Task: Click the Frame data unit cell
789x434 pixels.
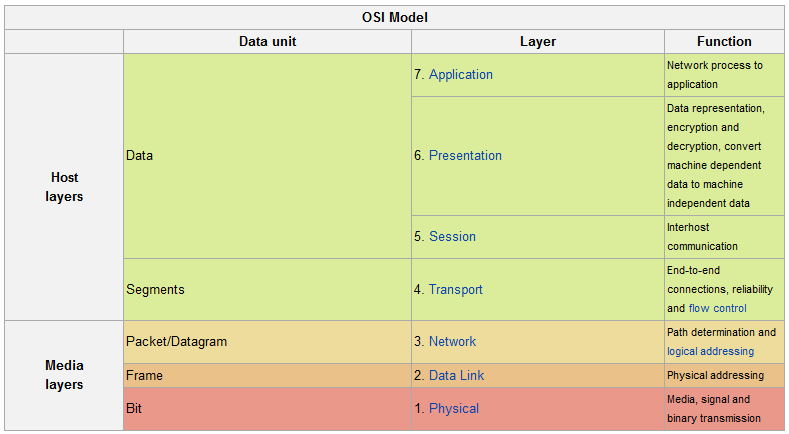Action: 145,376
